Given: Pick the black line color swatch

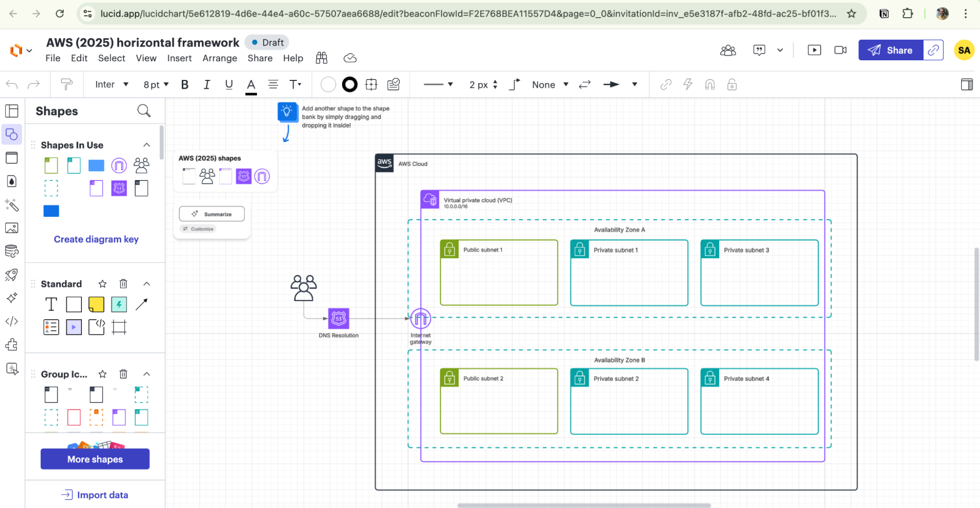Looking at the screenshot, I should click(x=350, y=85).
